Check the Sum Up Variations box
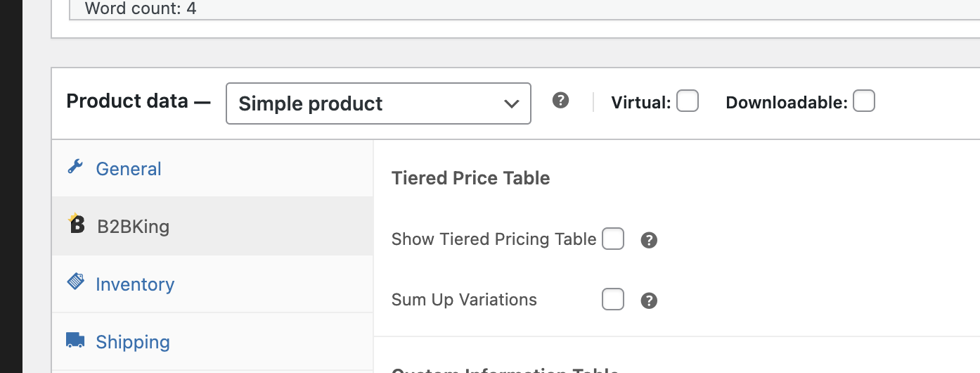The image size is (980, 373). point(613,300)
